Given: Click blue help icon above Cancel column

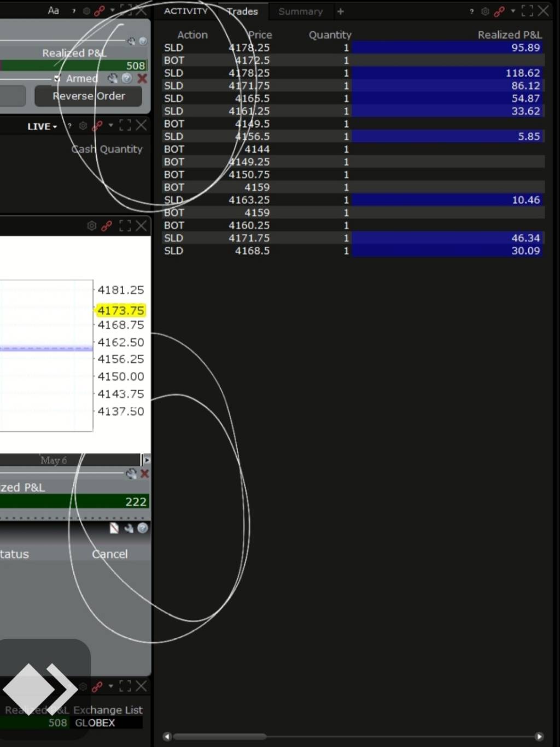Looking at the screenshot, I should [x=143, y=528].
